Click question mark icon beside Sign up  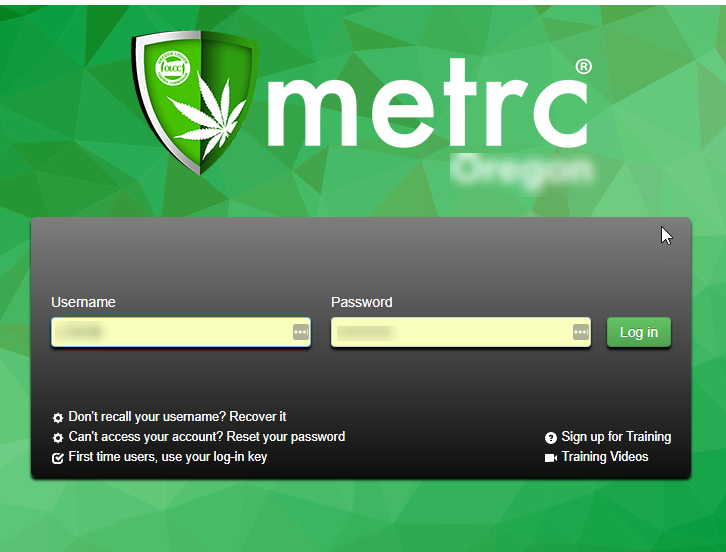coord(551,438)
